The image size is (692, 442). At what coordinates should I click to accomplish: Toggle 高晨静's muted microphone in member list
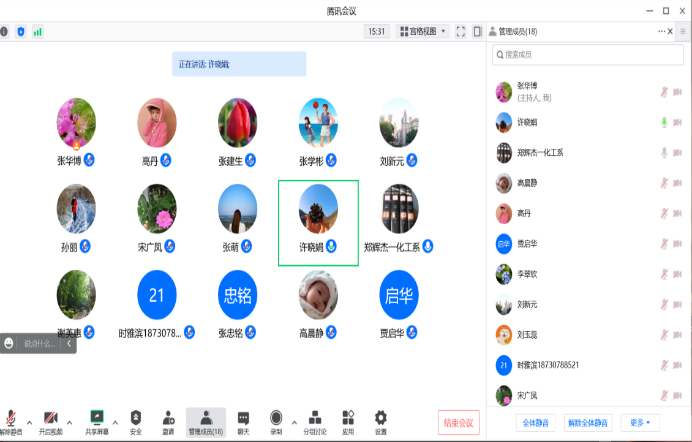[662, 183]
